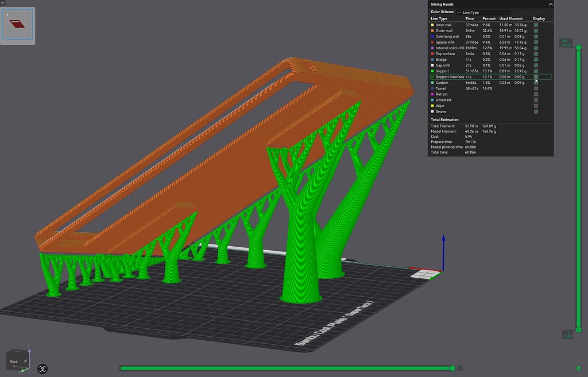588x377 pixels.
Task: Click the Outer wall orange color swatch
Action: tap(432, 31)
